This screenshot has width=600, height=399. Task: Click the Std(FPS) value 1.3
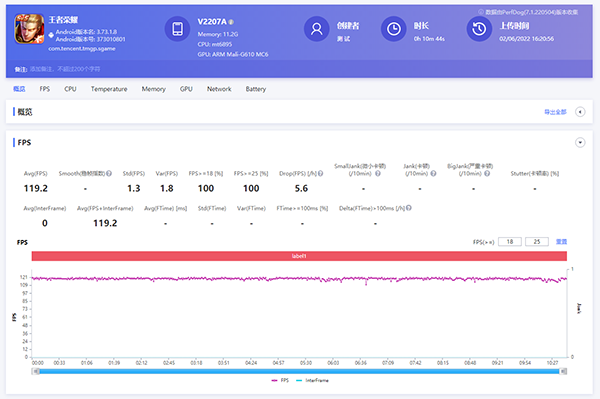coord(134,188)
